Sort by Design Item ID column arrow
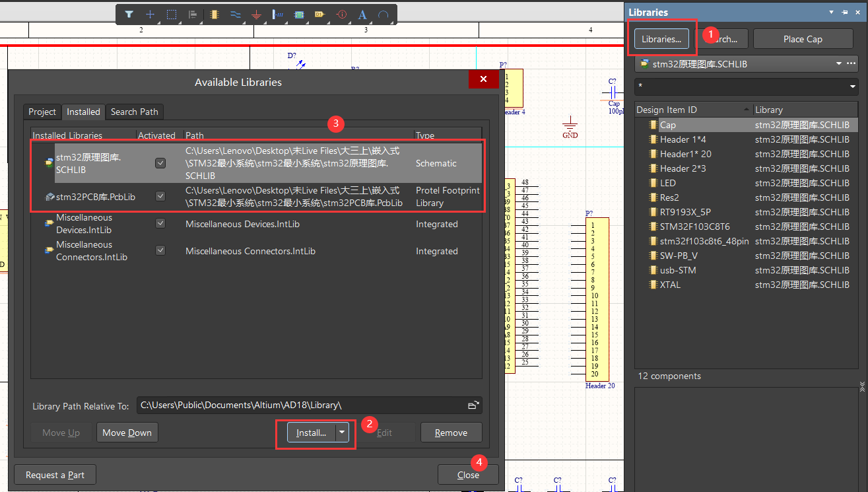The image size is (868, 492). point(747,110)
